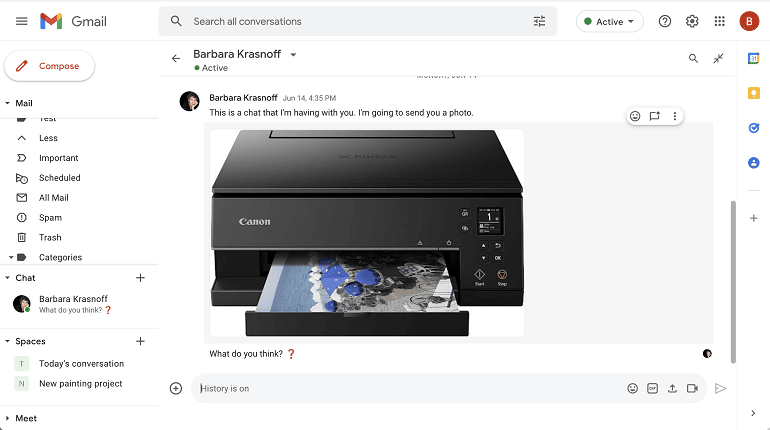Collapse the Chat section
770x430 pixels.
[x=8, y=278]
